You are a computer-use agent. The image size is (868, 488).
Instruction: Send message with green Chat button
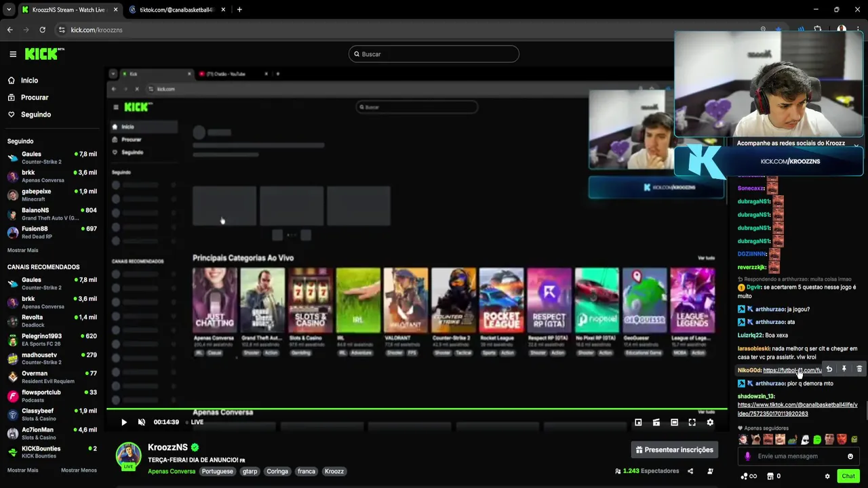[848, 476]
